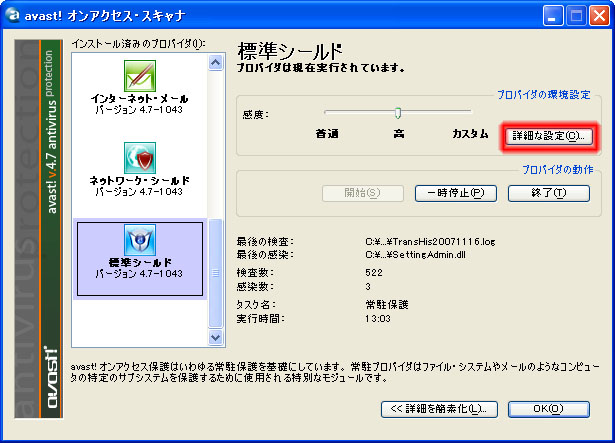This screenshot has width=615, height=443.
Task: Set sensitivity to 普通 label
Action: click(327, 134)
